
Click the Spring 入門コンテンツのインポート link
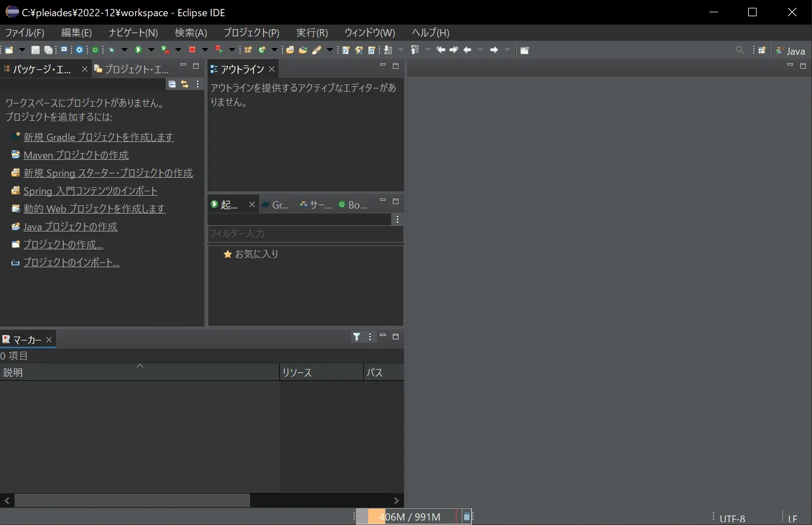[x=91, y=191]
